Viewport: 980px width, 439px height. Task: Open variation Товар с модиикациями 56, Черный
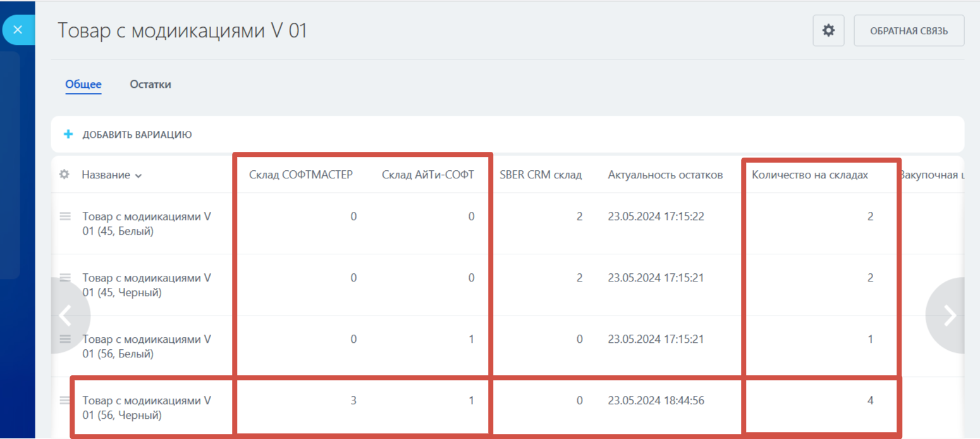pos(146,408)
